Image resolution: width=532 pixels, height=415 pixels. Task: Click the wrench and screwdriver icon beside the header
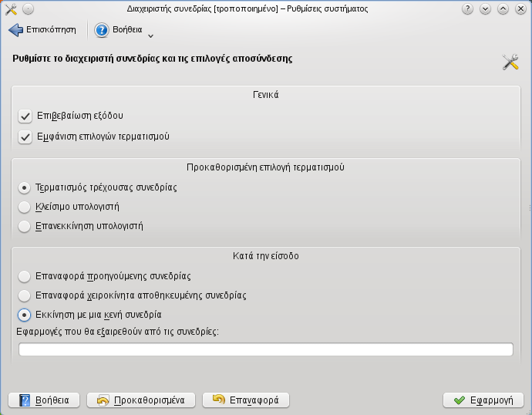510,62
